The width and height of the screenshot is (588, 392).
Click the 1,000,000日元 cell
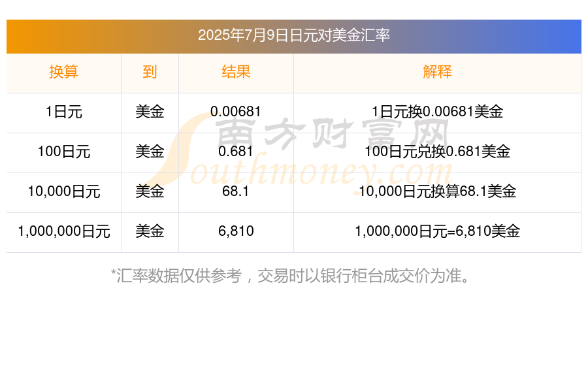point(64,231)
